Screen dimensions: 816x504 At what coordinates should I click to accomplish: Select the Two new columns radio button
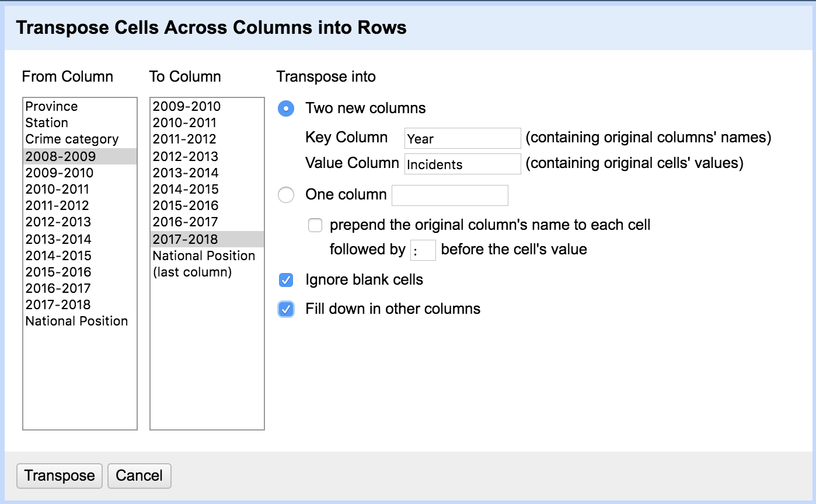coord(286,108)
